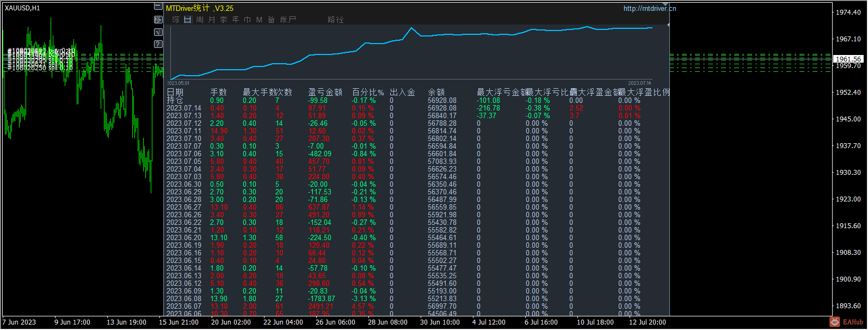The height and width of the screenshot is (330, 868).
Task: Click the 手数 column header
Action: coord(219,93)
